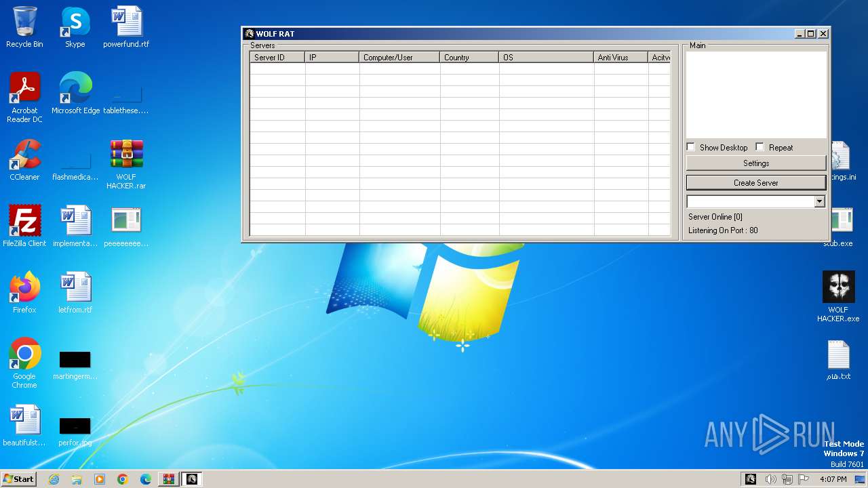Select the Arabic-named .txt file icon
Viewport: 868px width, 488px height.
point(838,359)
